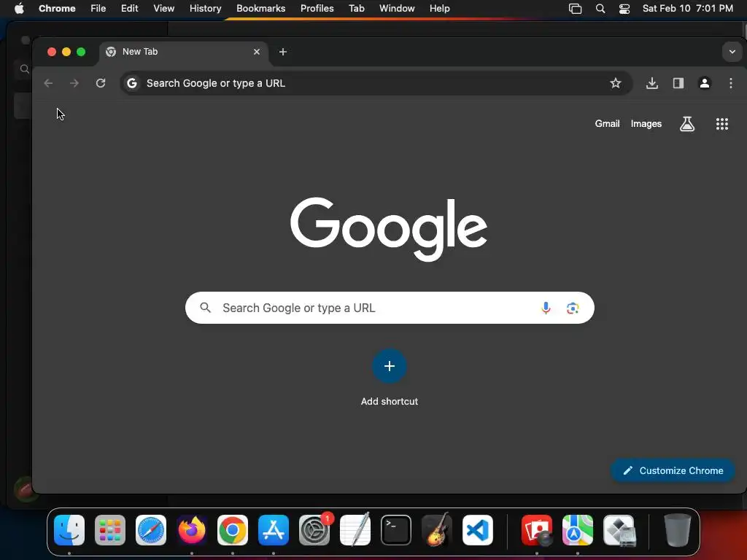The width and height of the screenshot is (747, 560).
Task: Open App Store from the Dock
Action: click(274, 530)
